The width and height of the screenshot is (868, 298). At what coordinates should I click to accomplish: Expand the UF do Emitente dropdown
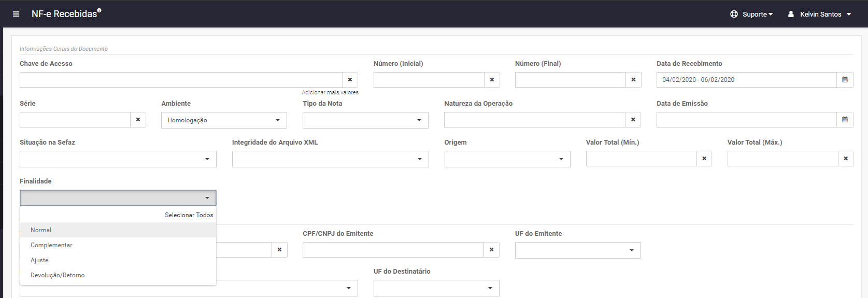coord(578,250)
